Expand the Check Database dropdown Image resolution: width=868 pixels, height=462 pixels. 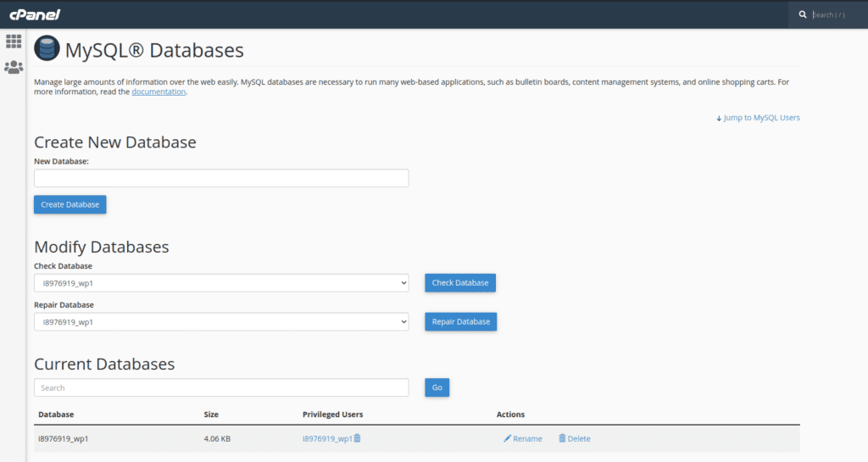pyautogui.click(x=221, y=283)
